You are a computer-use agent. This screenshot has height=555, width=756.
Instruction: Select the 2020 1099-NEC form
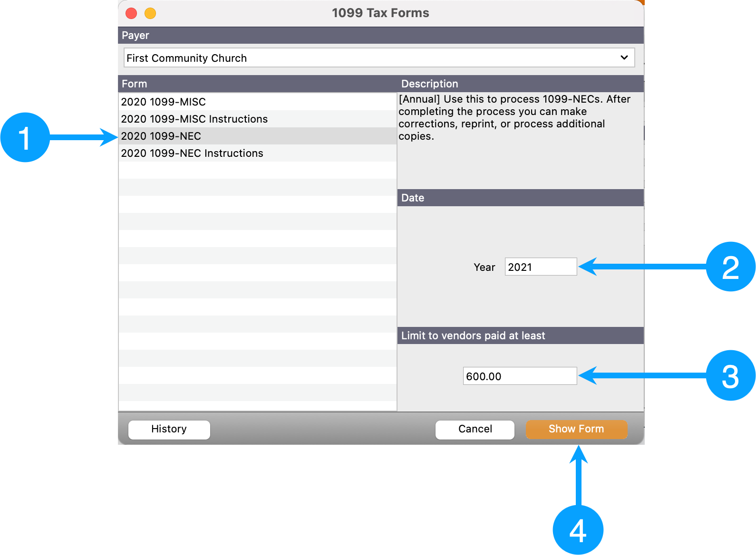click(161, 136)
